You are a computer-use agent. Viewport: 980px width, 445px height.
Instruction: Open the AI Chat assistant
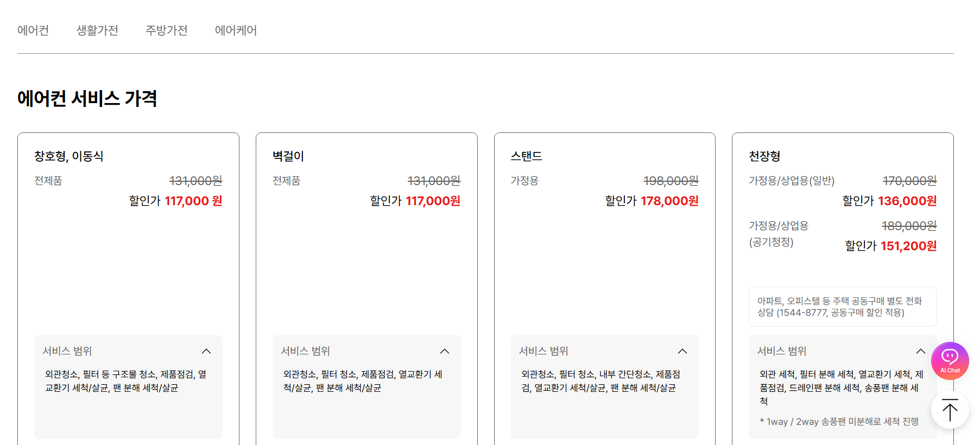tap(950, 360)
